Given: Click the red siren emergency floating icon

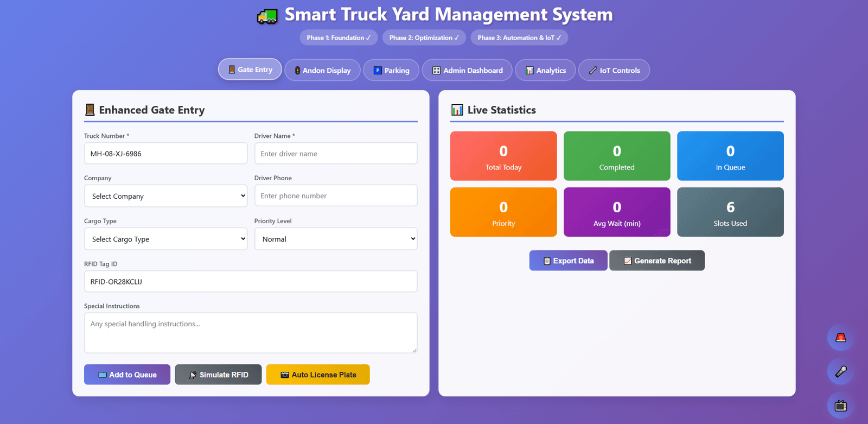Looking at the screenshot, I should pyautogui.click(x=840, y=338).
